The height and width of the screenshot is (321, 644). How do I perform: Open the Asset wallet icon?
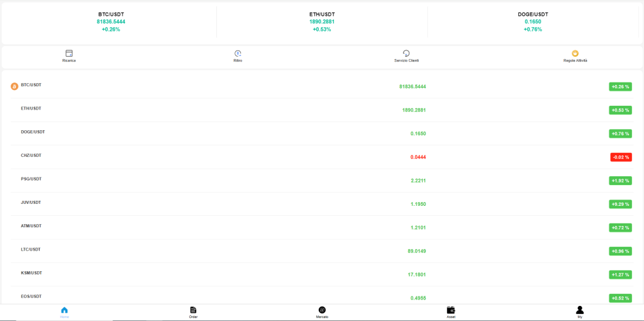451,310
